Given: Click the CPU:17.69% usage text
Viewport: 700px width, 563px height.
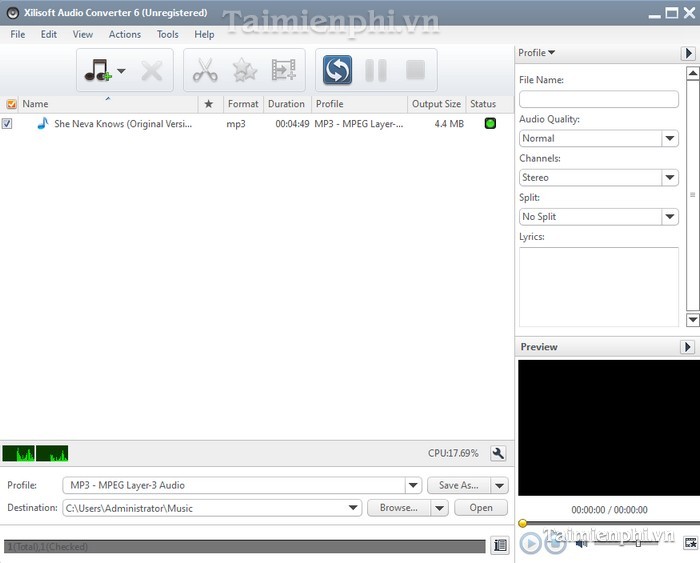Looking at the screenshot, I should (x=453, y=453).
